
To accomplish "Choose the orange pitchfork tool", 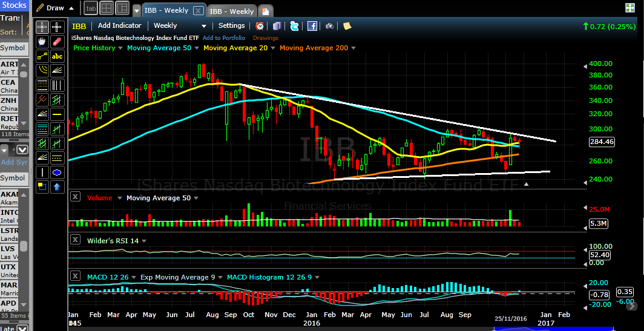I will (42, 100).
